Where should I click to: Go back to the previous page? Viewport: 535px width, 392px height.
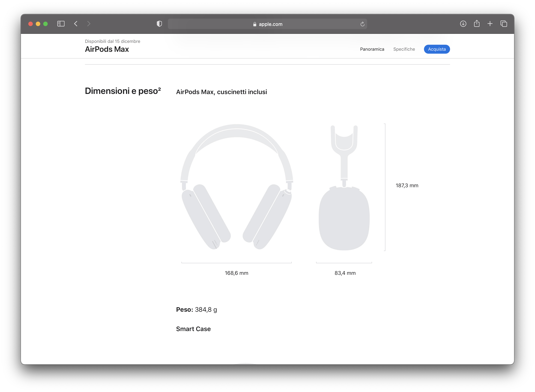76,24
